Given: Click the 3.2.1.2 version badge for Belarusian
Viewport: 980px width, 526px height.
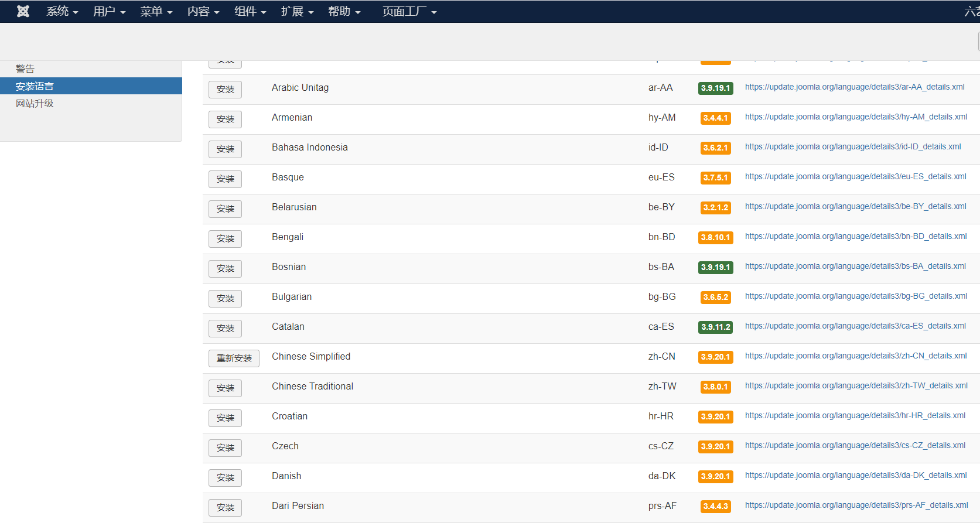Looking at the screenshot, I should (x=715, y=207).
